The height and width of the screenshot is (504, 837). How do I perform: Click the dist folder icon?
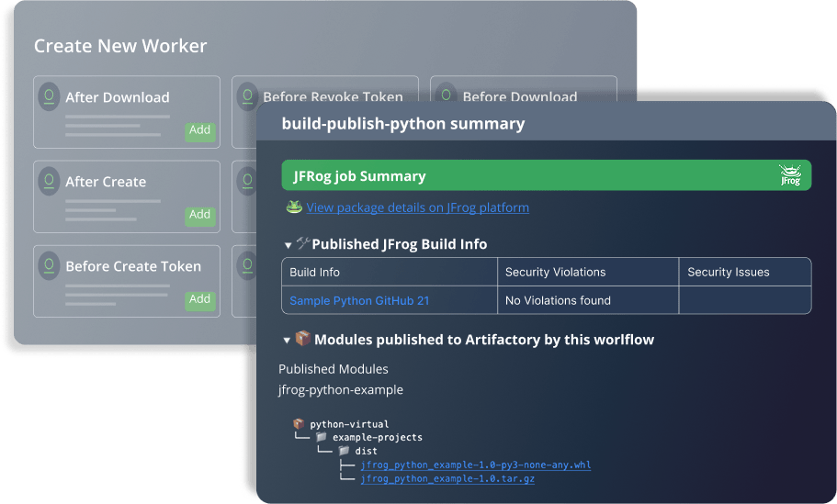click(344, 451)
